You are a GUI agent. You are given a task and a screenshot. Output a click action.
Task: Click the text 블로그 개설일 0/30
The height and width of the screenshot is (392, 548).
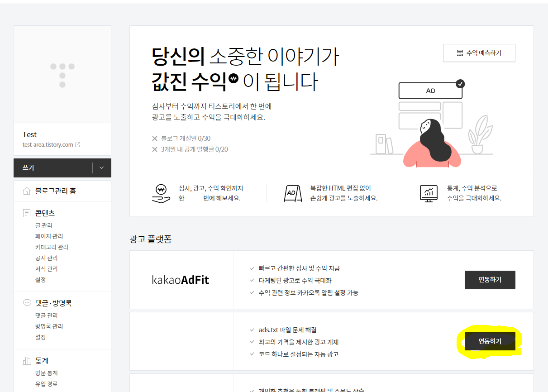tap(186, 139)
